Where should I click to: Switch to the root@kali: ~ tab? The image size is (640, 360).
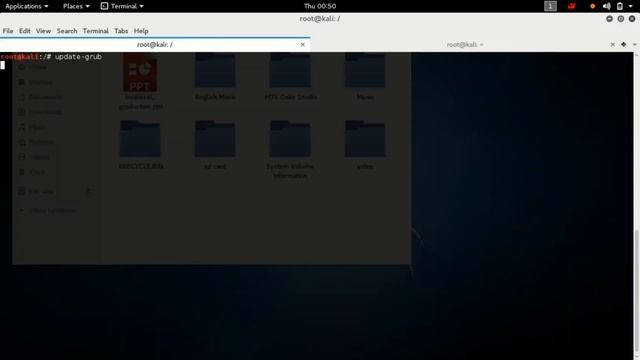(464, 44)
